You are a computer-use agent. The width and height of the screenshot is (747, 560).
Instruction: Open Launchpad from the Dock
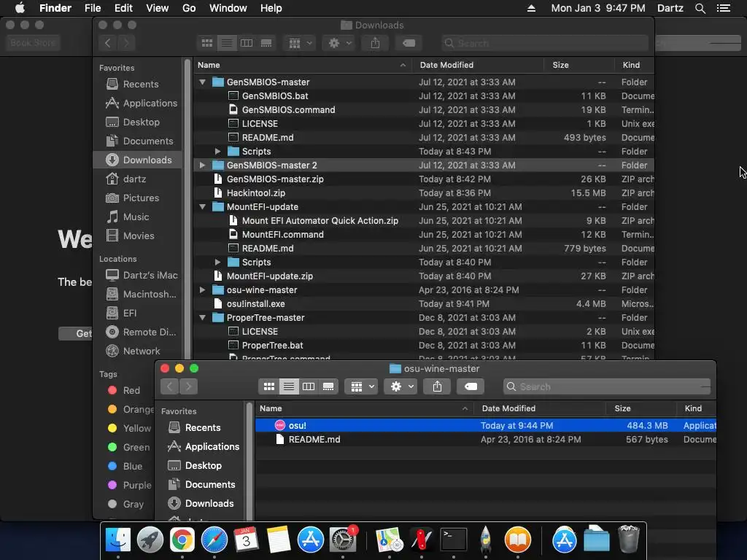pos(150,540)
